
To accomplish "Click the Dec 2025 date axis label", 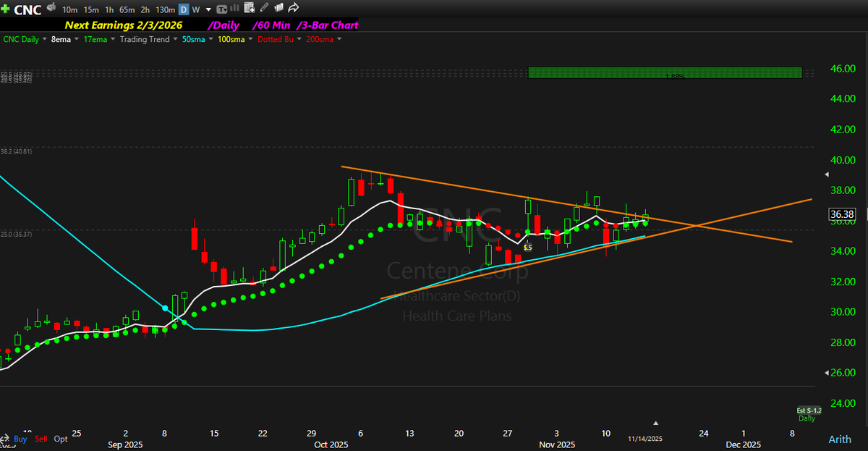I will tap(743, 444).
